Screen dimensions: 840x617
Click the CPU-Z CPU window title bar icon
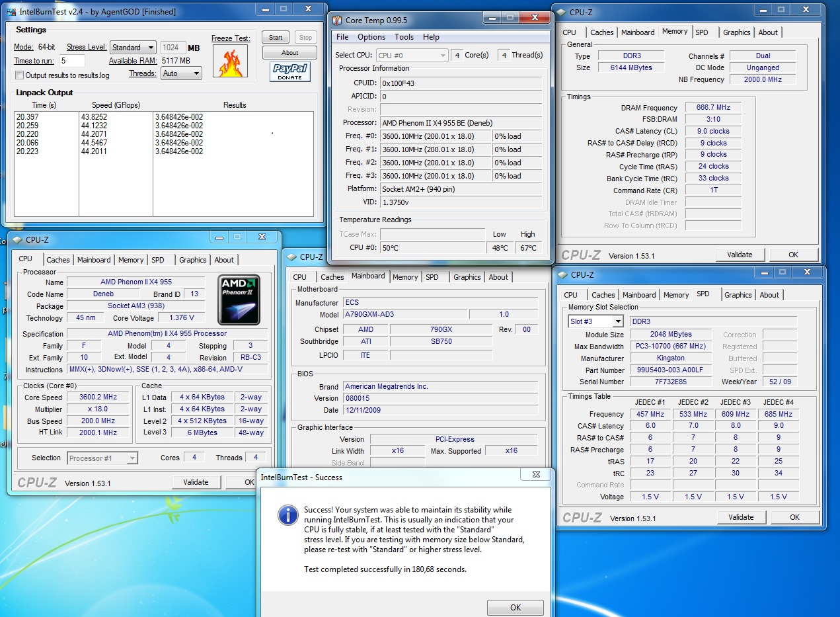pos(18,239)
